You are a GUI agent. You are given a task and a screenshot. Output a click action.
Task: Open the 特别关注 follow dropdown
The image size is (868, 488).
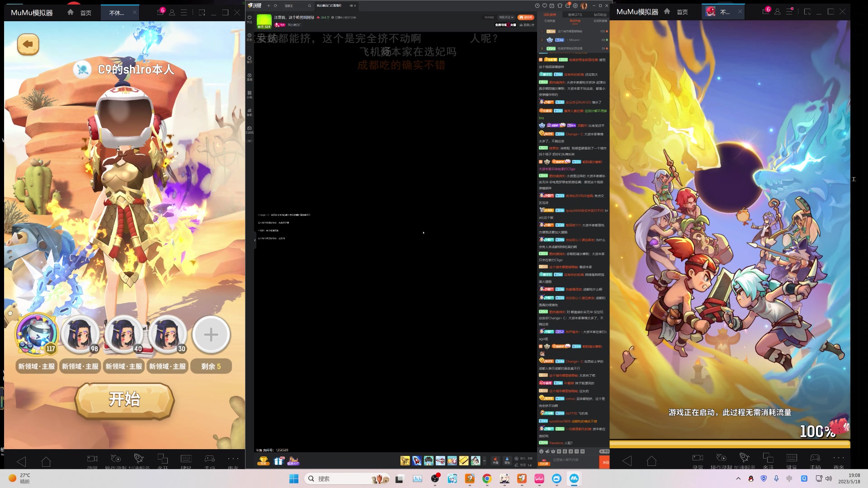click(x=506, y=18)
